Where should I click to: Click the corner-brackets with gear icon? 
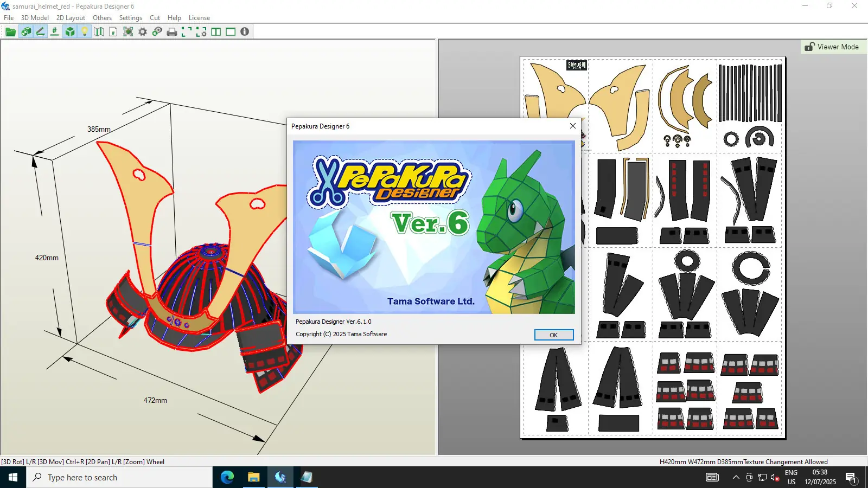(x=201, y=32)
